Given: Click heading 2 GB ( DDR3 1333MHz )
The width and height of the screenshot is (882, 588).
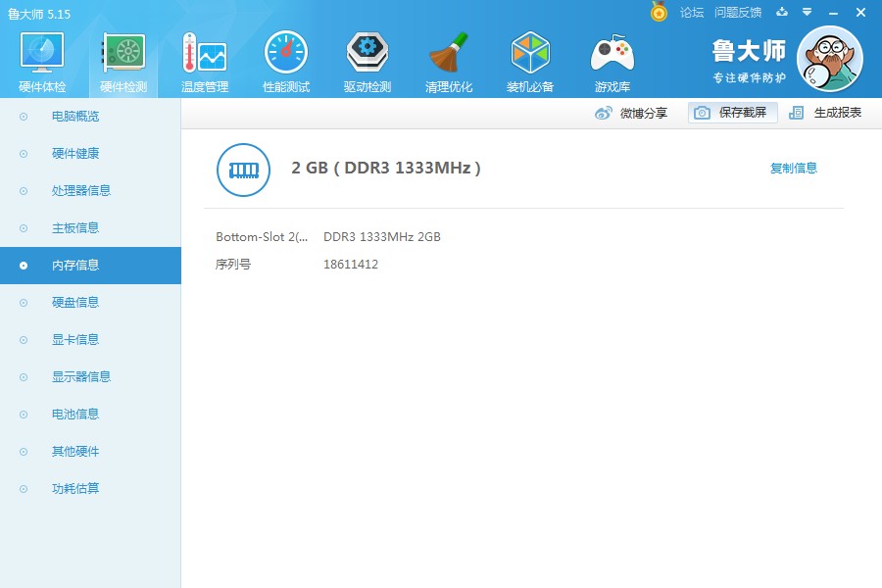Looking at the screenshot, I should pyautogui.click(x=386, y=168).
